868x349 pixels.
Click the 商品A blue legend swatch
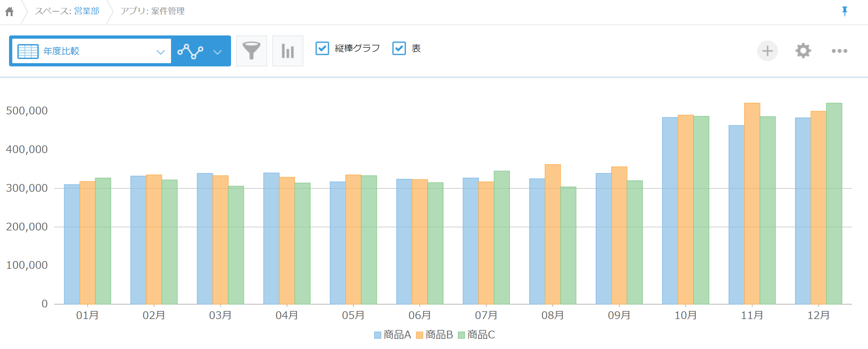coord(378,335)
